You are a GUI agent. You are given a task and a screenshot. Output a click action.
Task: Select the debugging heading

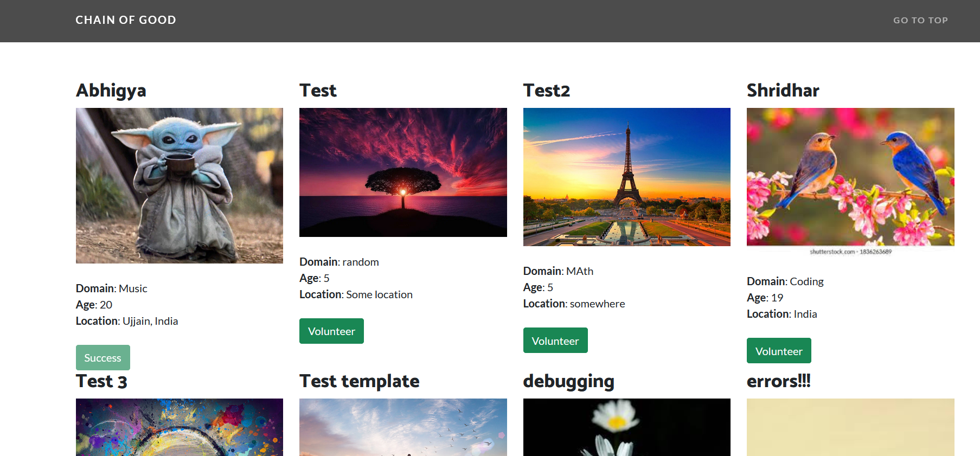568,382
